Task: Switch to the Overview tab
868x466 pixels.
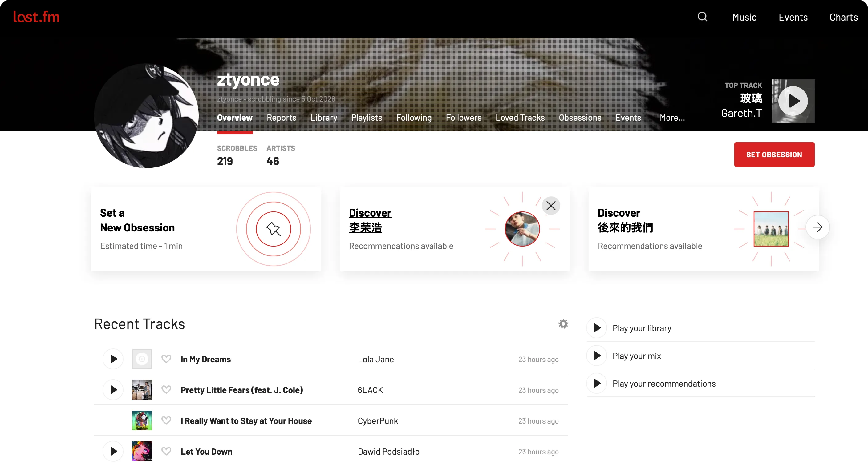Action: click(234, 118)
